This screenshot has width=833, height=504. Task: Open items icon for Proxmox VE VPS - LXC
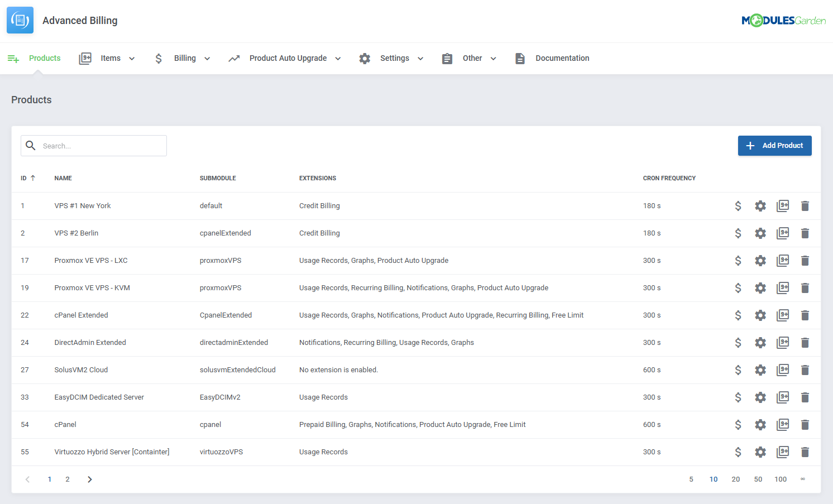pyautogui.click(x=783, y=261)
